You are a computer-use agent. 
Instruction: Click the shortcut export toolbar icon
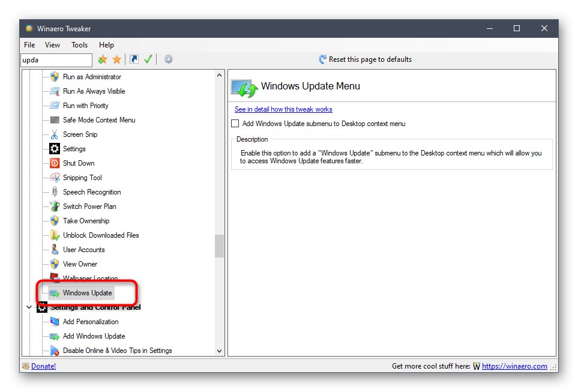click(134, 59)
